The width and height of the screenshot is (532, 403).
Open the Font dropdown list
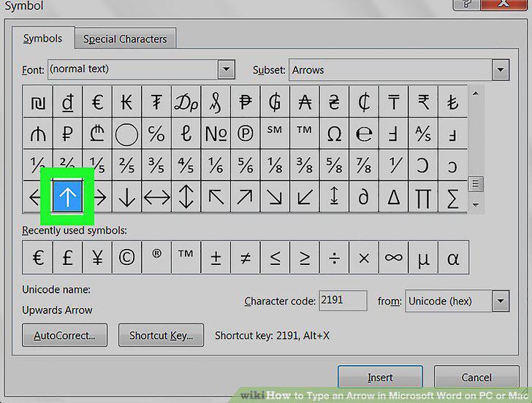(x=227, y=69)
